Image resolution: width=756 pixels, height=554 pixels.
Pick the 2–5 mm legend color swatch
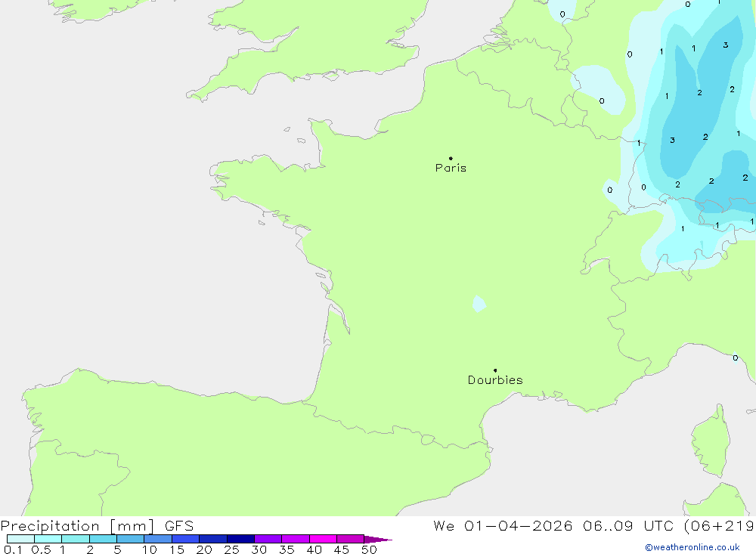pos(103,539)
